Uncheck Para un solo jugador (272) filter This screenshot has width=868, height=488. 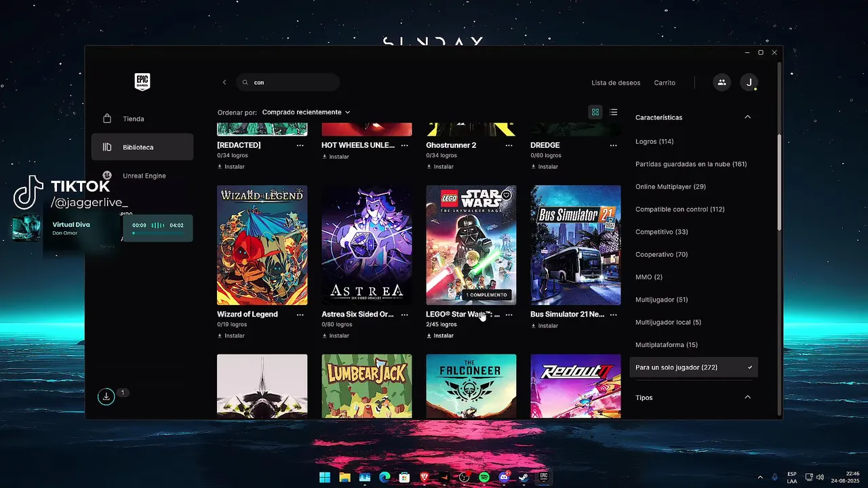point(694,367)
